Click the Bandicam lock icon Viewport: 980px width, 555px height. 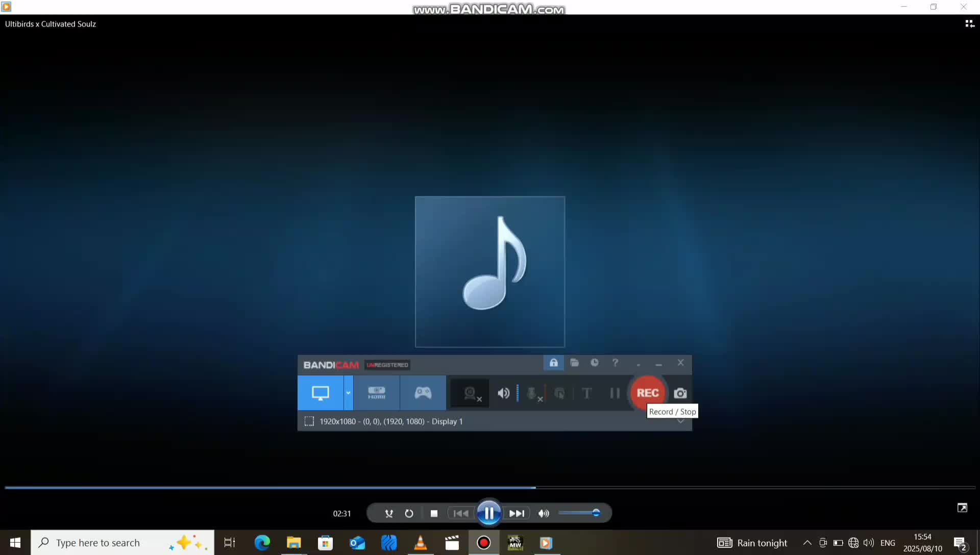point(553,363)
